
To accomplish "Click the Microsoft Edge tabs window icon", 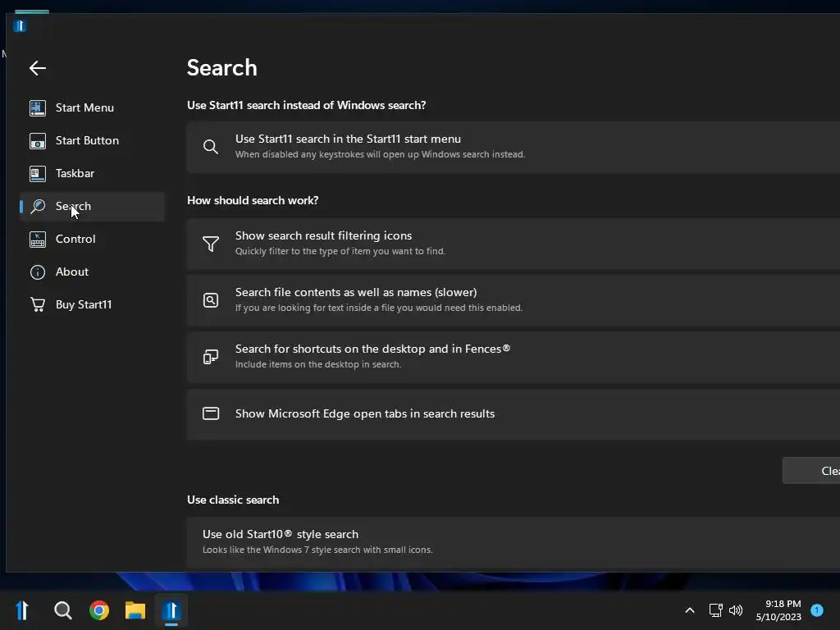I will click(x=211, y=413).
